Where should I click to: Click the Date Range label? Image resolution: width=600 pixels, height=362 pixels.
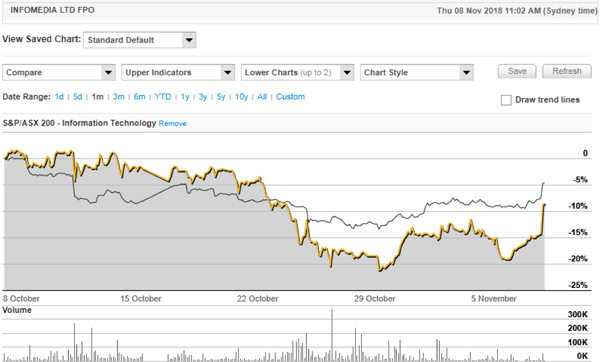click(x=26, y=97)
